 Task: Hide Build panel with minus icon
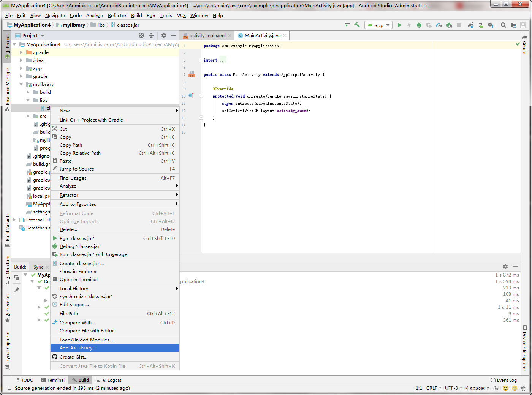pyautogui.click(x=515, y=267)
